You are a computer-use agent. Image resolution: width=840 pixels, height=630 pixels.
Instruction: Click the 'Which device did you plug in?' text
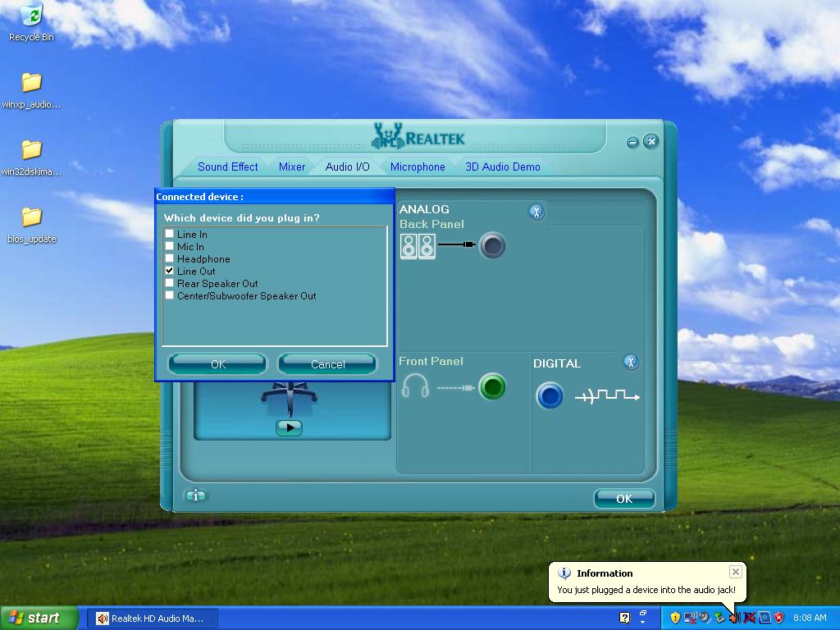[x=242, y=218]
